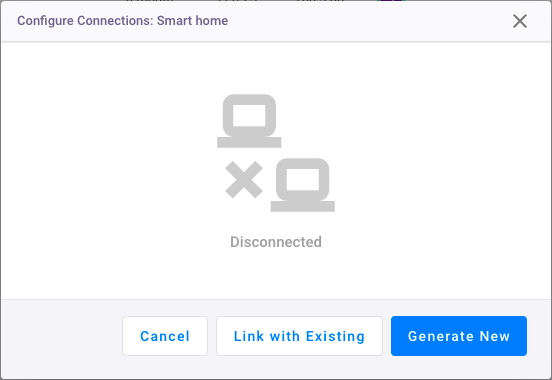Click empty header bar area beside title
The height and width of the screenshot is (380, 552).
[370, 21]
